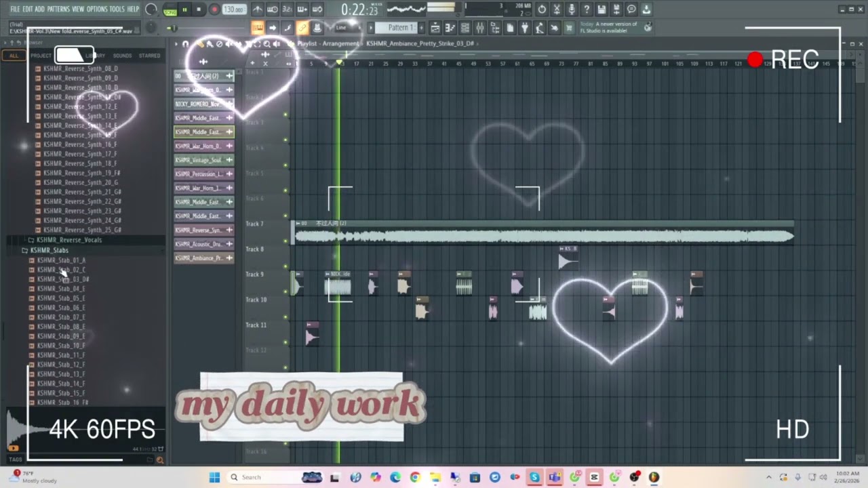Select KSHMR_Vintage_Soul clip in picker
The image size is (868, 488).
(203, 160)
